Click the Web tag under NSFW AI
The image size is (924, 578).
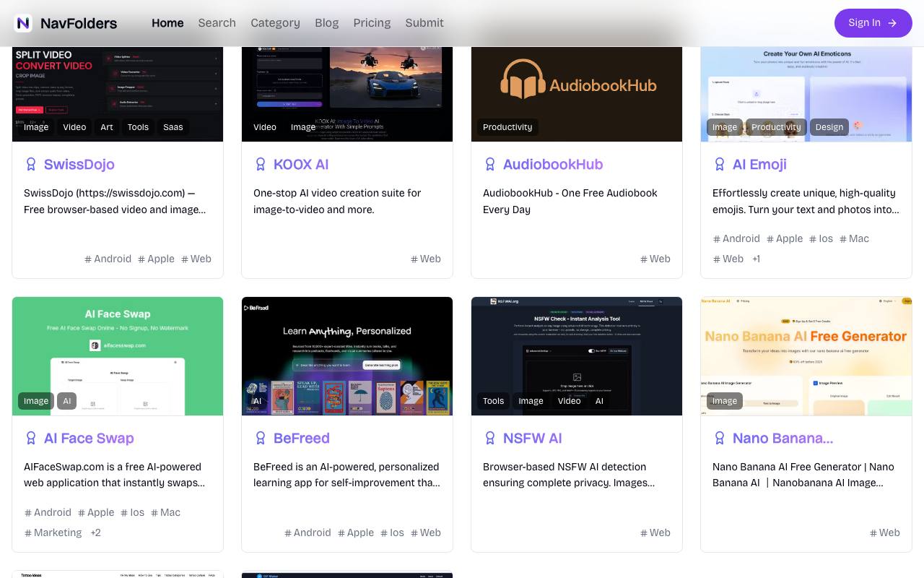tap(655, 532)
